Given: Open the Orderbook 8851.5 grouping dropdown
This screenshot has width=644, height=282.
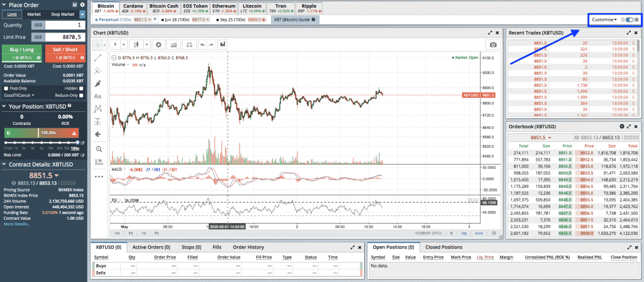Looking at the screenshot, I should (x=540, y=138).
